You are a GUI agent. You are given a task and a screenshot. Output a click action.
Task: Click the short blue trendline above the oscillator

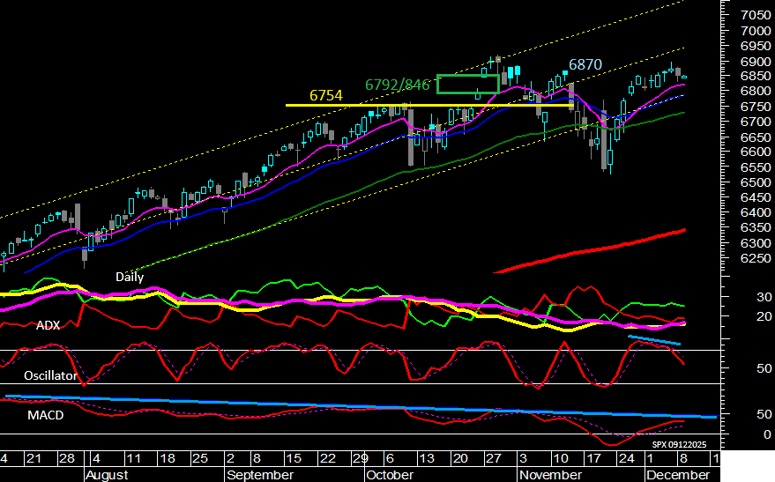654,341
